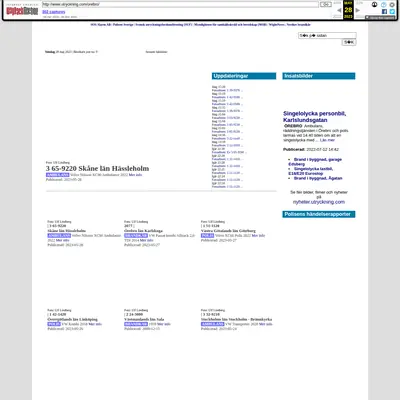Click the Örebro län Karlskoga title
Screen dimensions: 400x400
[x=143, y=231]
